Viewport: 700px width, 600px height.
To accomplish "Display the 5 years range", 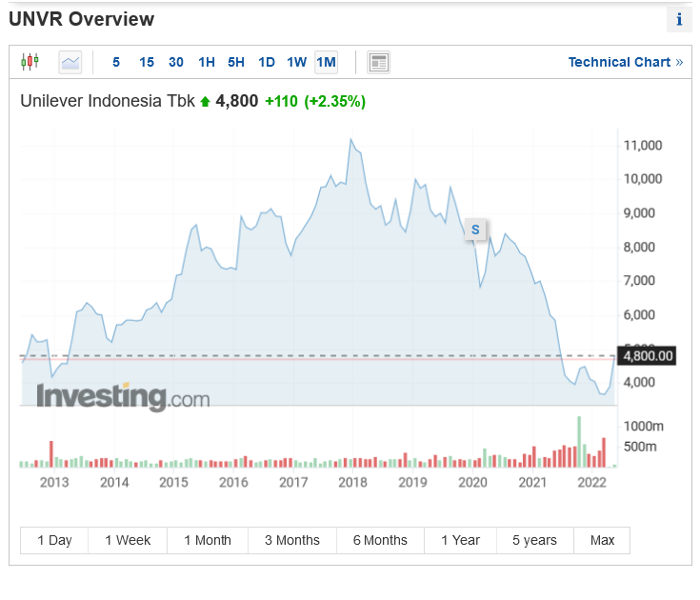I will (x=535, y=540).
